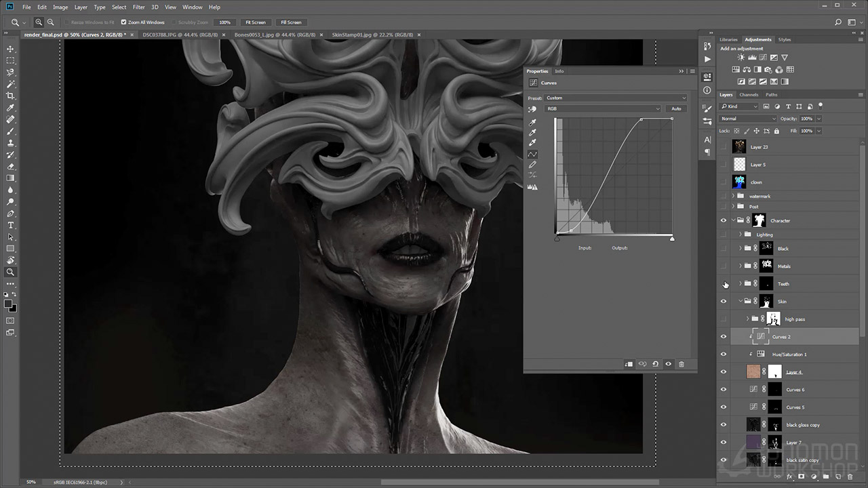Image resolution: width=868 pixels, height=488 pixels.
Task: Open the RGB channel dropdown
Action: pyautogui.click(x=604, y=108)
